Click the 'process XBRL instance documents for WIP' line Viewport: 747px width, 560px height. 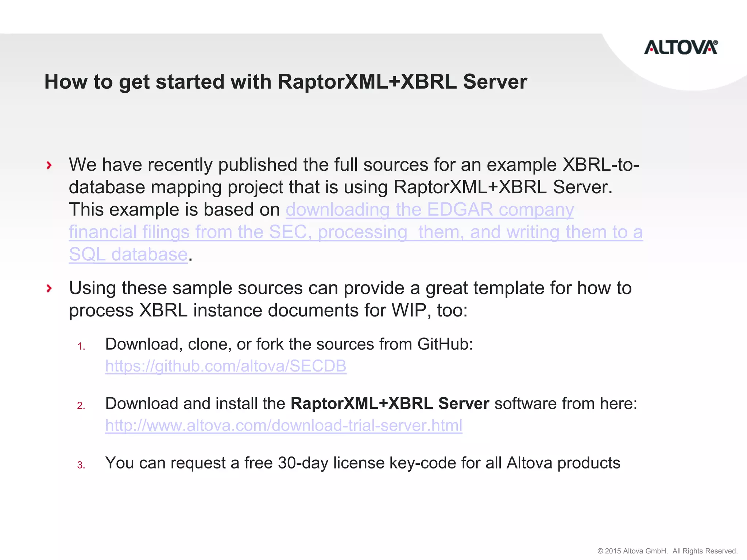coord(268,311)
